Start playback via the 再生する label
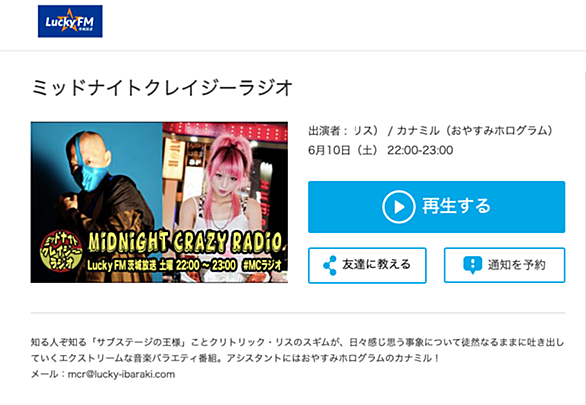586x405 pixels. point(456,206)
